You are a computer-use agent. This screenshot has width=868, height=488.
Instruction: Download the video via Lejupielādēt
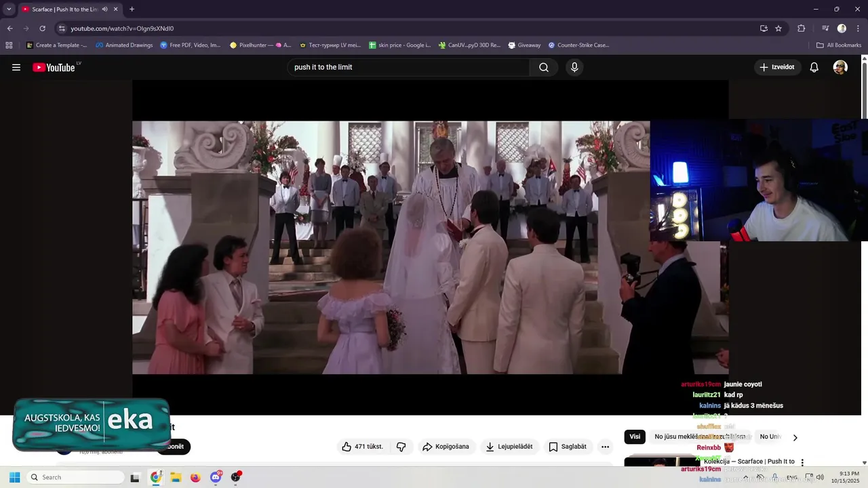[x=509, y=447]
